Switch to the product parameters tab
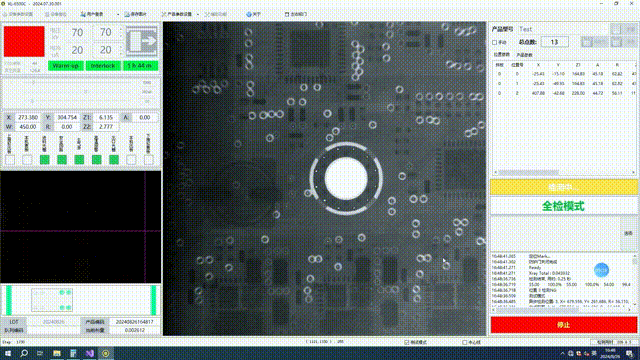 coord(524,55)
